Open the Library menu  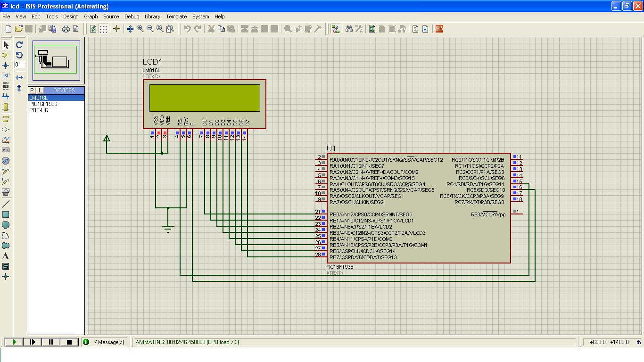[x=152, y=16]
